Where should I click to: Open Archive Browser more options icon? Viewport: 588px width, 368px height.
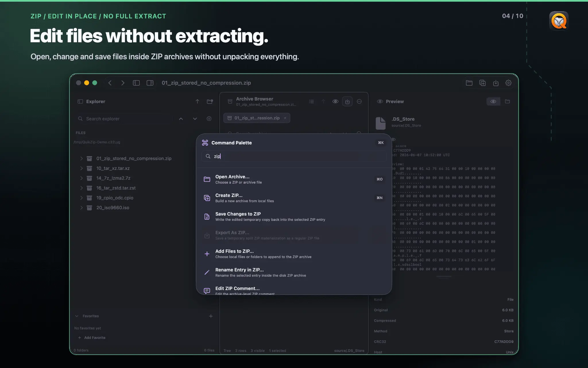point(359,101)
